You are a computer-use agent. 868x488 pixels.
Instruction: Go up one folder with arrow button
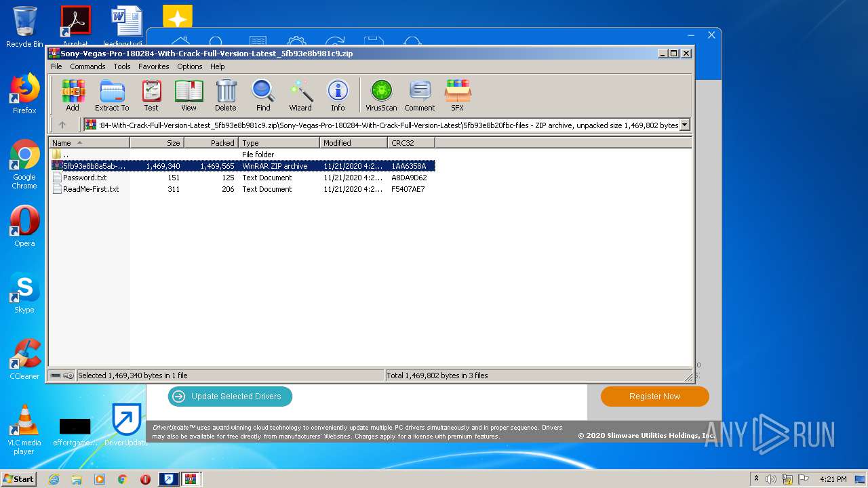(x=62, y=125)
